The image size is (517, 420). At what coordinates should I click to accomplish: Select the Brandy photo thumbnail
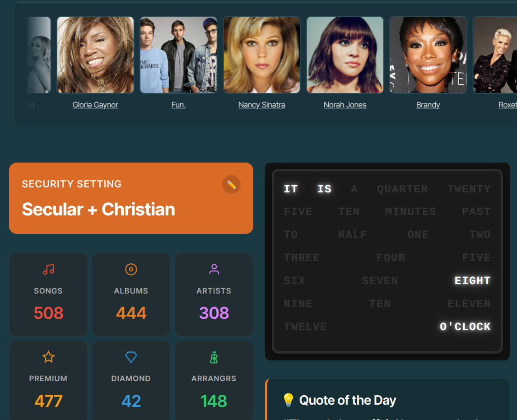point(428,55)
